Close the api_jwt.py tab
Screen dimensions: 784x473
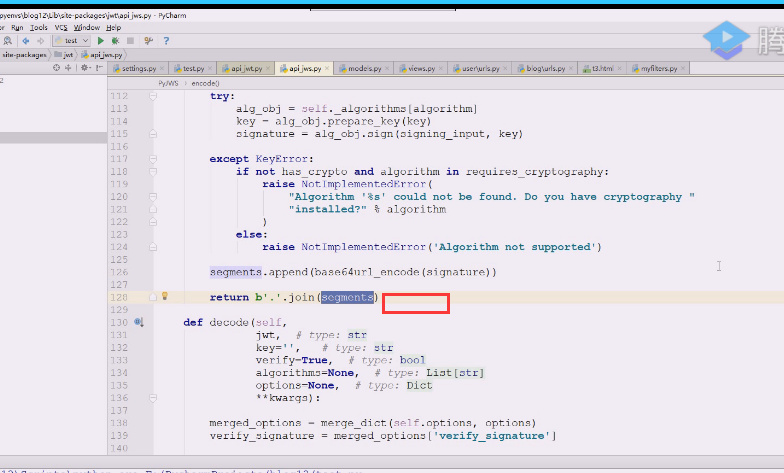[x=268, y=68]
